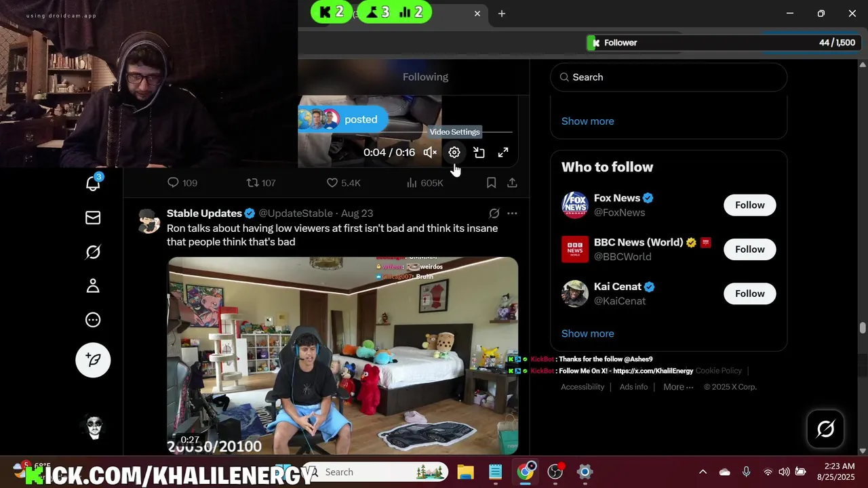868x488 pixels.
Task: Open Notepad from the taskbar
Action: point(495,472)
